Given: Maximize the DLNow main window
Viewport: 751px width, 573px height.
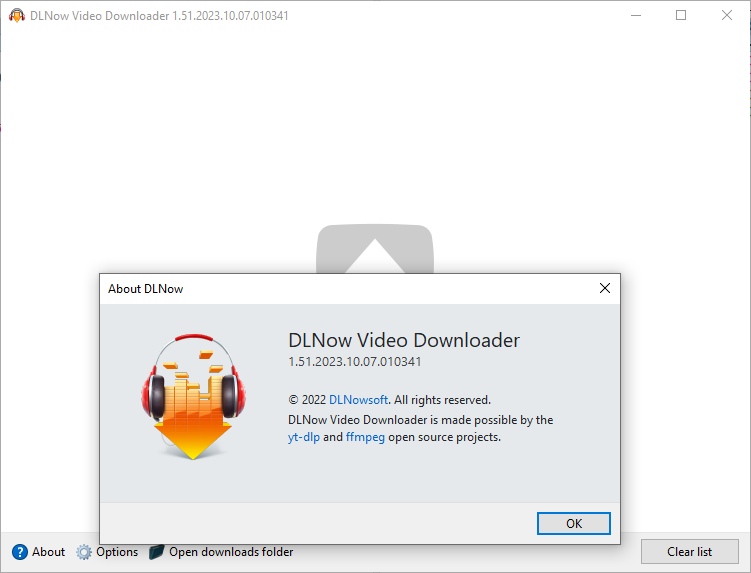Looking at the screenshot, I should click(x=681, y=15).
